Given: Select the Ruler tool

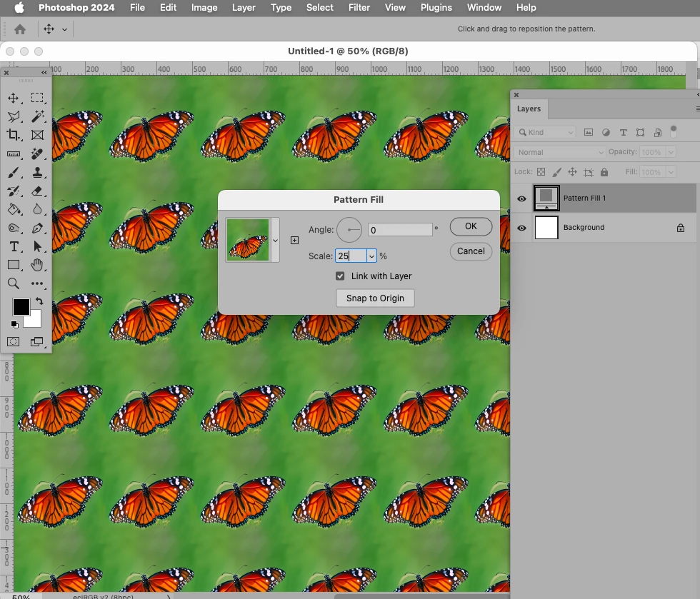Looking at the screenshot, I should (14, 154).
